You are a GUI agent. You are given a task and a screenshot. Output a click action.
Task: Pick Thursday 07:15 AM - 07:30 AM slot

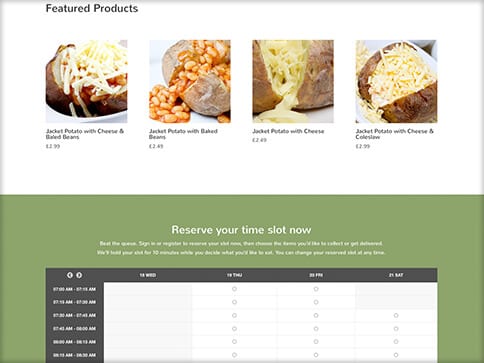click(234, 302)
